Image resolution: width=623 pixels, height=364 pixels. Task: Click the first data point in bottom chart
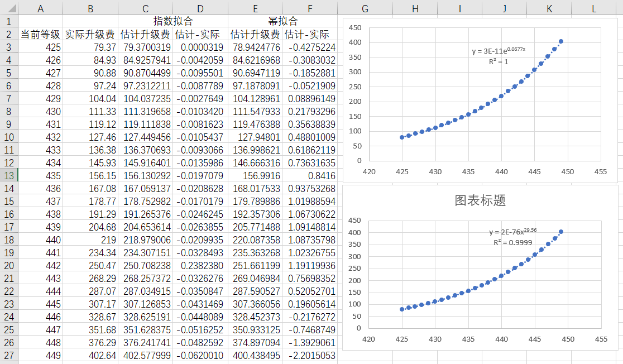coord(402,309)
